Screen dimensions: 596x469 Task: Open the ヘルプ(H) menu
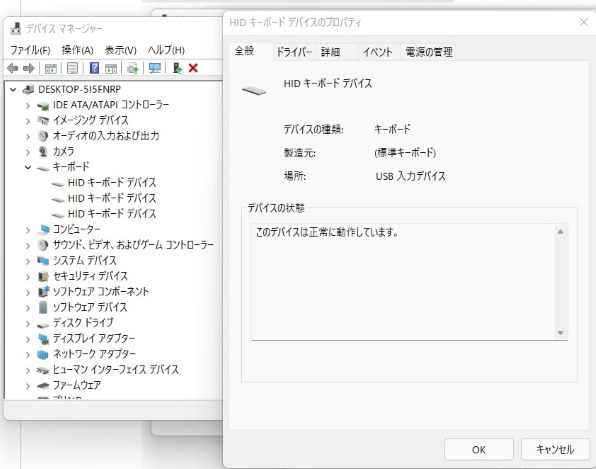pos(166,50)
